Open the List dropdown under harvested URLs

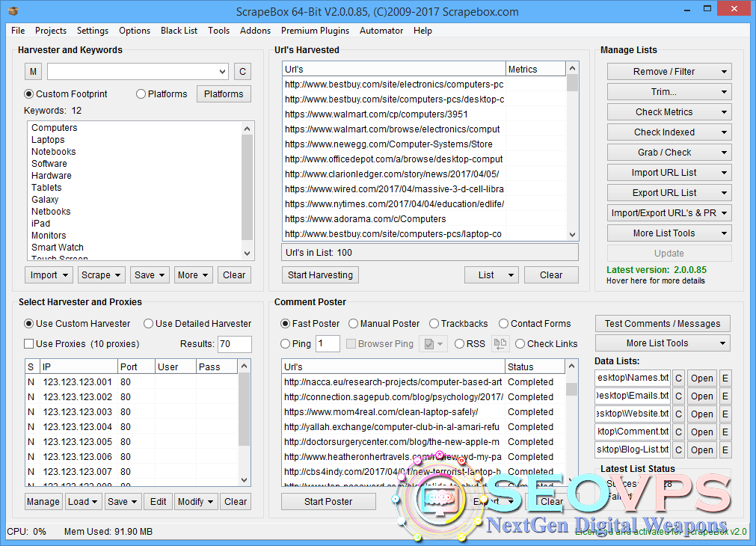(492, 275)
